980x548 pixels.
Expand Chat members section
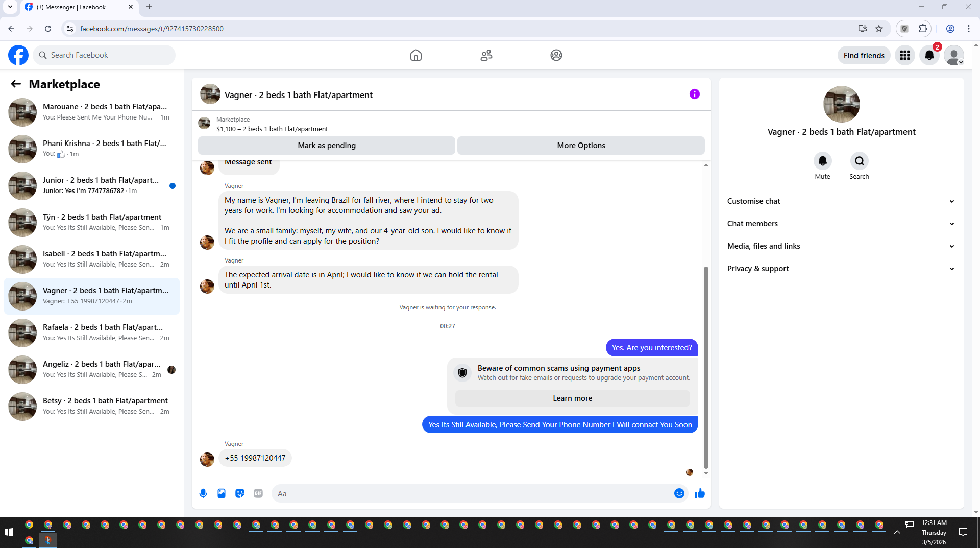(841, 224)
